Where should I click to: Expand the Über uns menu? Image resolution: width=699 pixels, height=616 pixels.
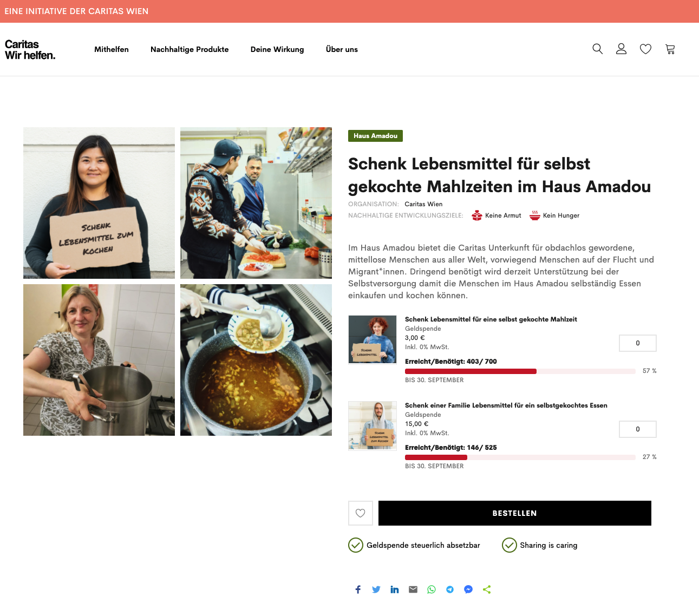(x=342, y=49)
